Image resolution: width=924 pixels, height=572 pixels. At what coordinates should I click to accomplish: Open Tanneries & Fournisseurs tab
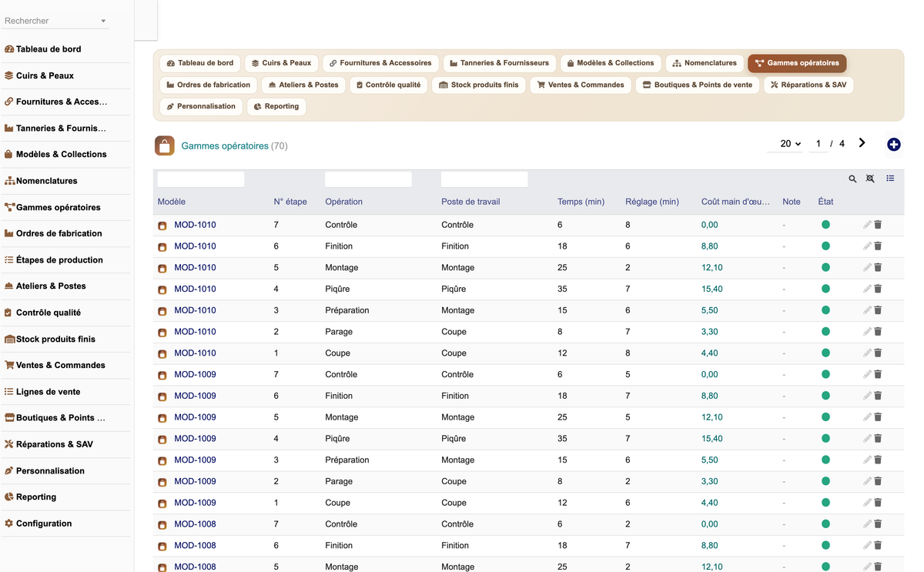pos(500,63)
